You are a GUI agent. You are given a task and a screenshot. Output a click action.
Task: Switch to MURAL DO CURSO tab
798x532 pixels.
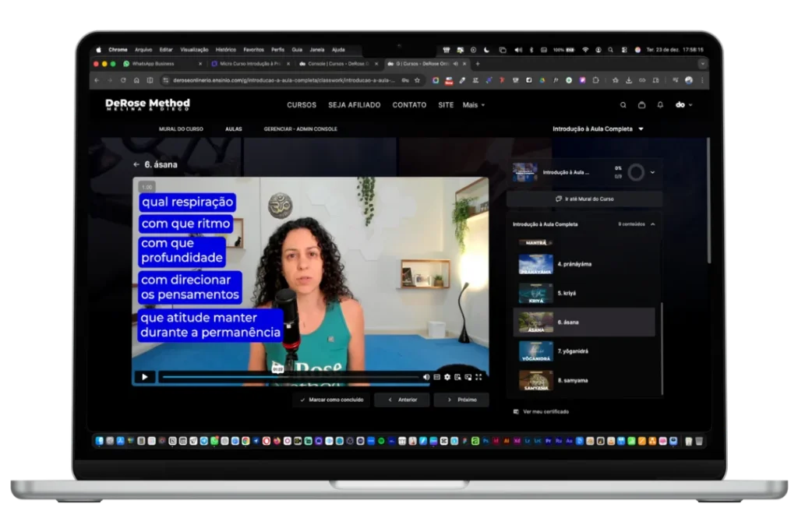point(181,129)
